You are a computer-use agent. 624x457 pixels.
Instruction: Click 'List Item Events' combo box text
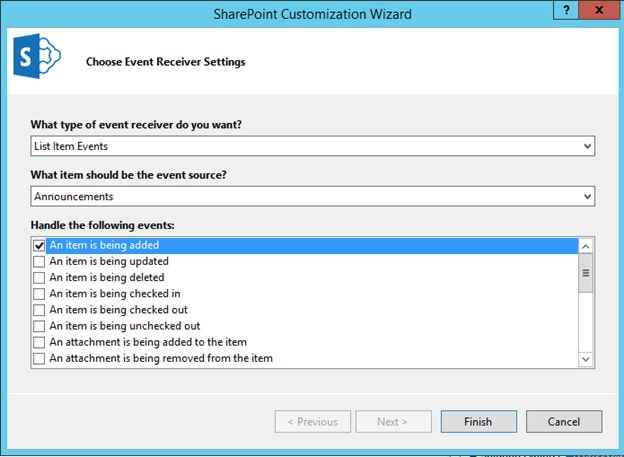click(x=71, y=146)
